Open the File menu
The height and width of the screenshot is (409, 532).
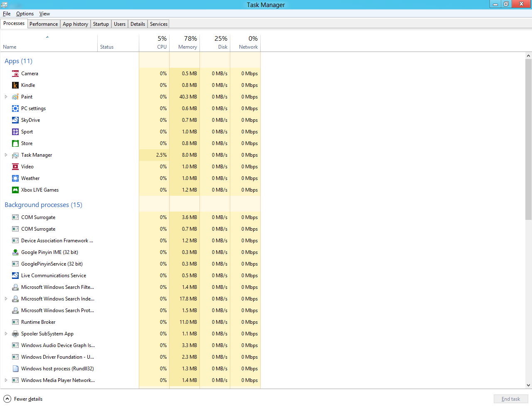[7, 14]
